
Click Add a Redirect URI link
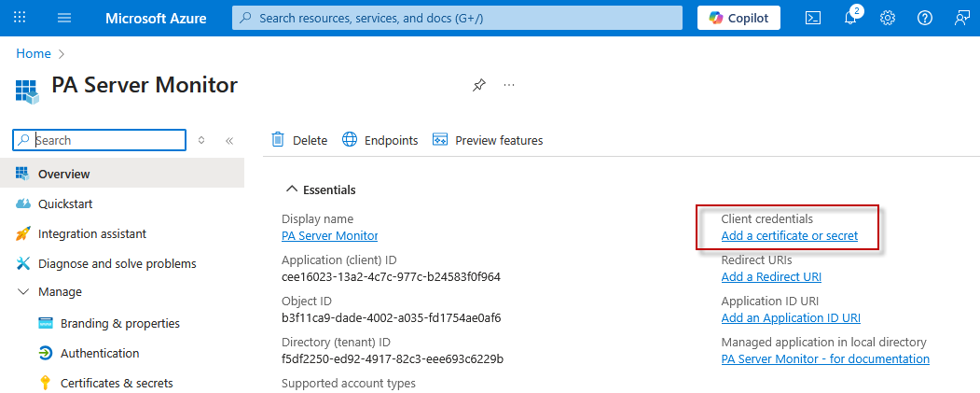tap(771, 276)
